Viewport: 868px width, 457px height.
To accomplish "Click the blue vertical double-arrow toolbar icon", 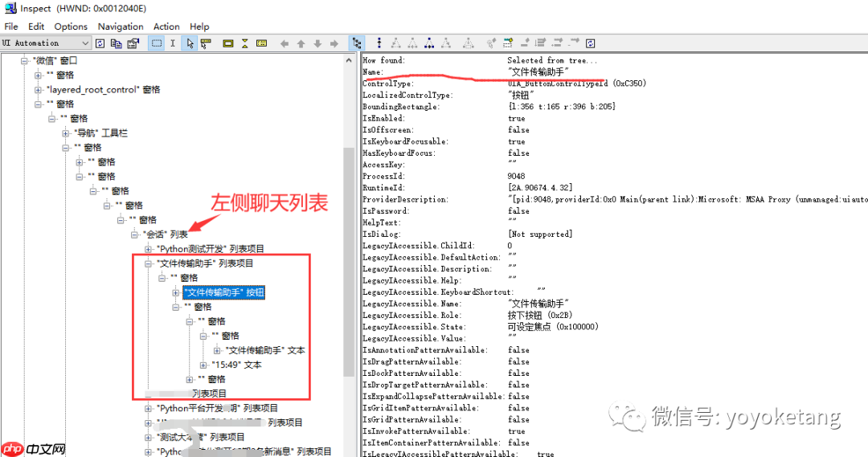I will [379, 43].
